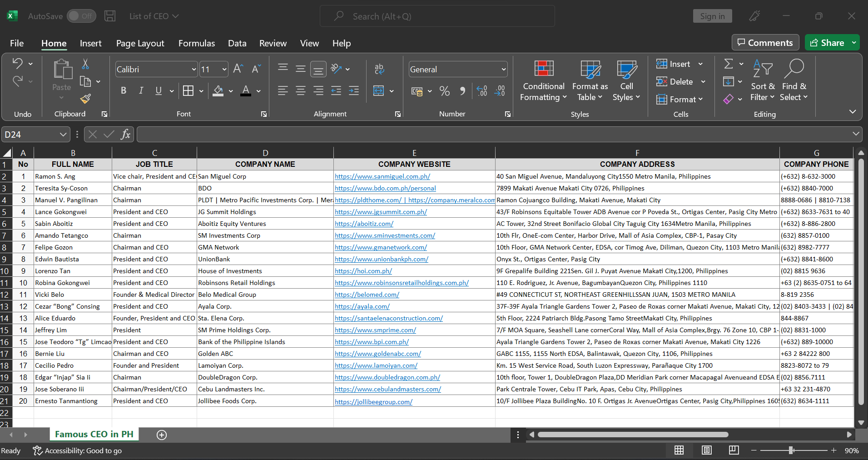Toggle Italic formatting

(141, 91)
